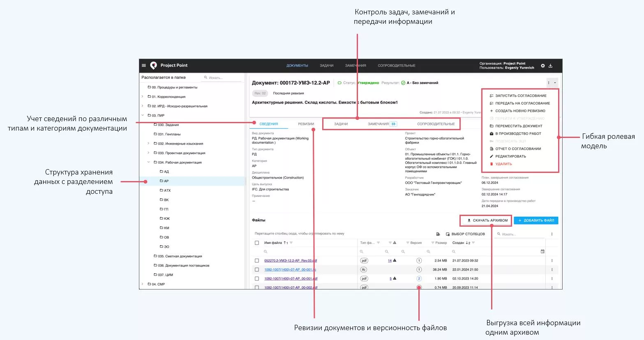Screen dimensions: 644x340
Task: Switch to the РЕВИЗИИ tab
Action: pyautogui.click(x=305, y=123)
